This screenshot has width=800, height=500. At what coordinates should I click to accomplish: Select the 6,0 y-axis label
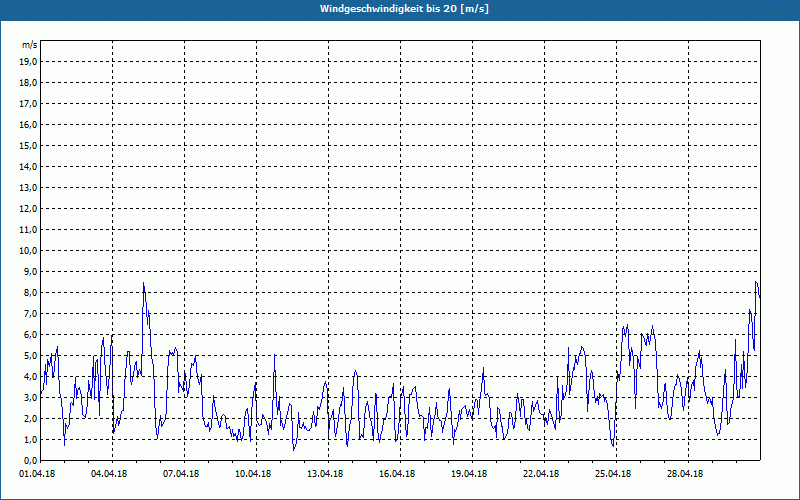click(31, 335)
